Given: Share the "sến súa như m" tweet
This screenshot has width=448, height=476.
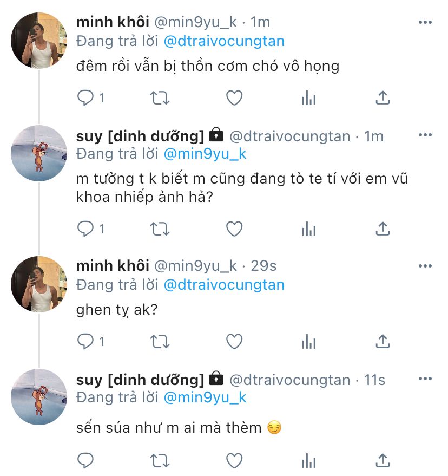Looking at the screenshot, I should pyautogui.click(x=383, y=461).
